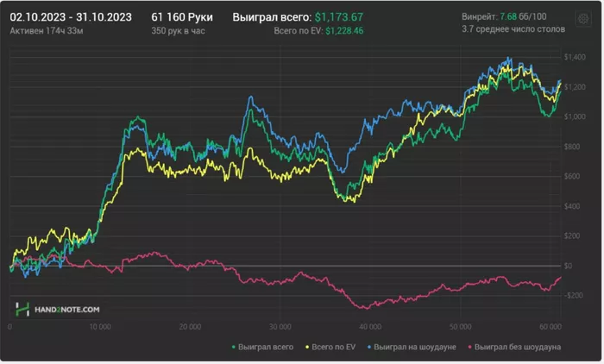Click the 'Всего по EV:' header label

click(299, 31)
